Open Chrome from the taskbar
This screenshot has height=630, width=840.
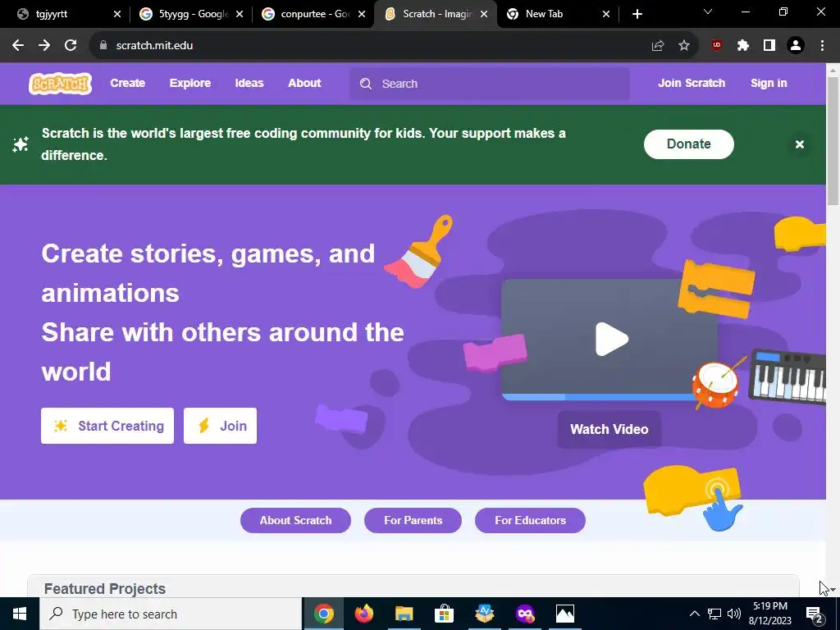coord(323,614)
